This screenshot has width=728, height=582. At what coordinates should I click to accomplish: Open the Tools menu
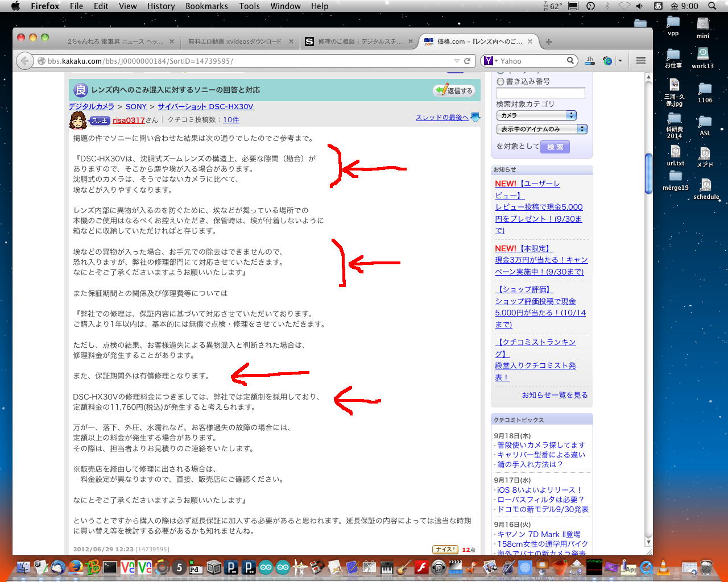pos(249,6)
